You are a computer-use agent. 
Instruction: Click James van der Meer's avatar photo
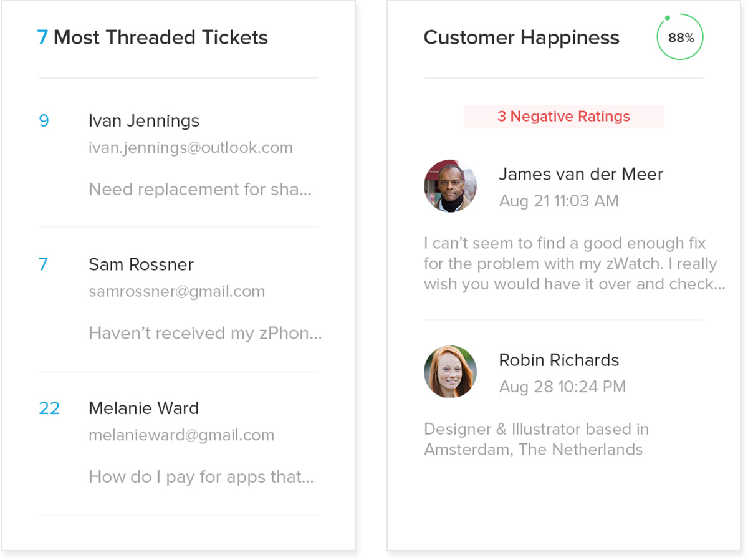(450, 186)
